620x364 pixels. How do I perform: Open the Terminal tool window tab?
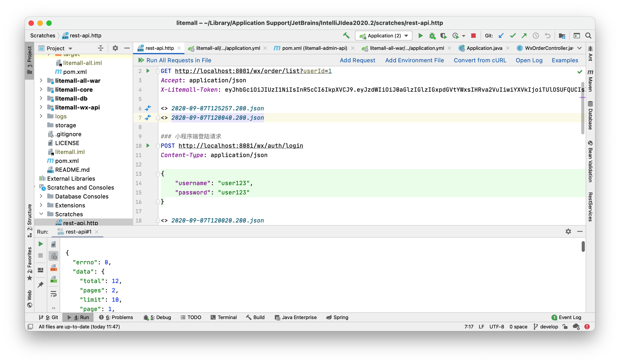pyautogui.click(x=224, y=317)
